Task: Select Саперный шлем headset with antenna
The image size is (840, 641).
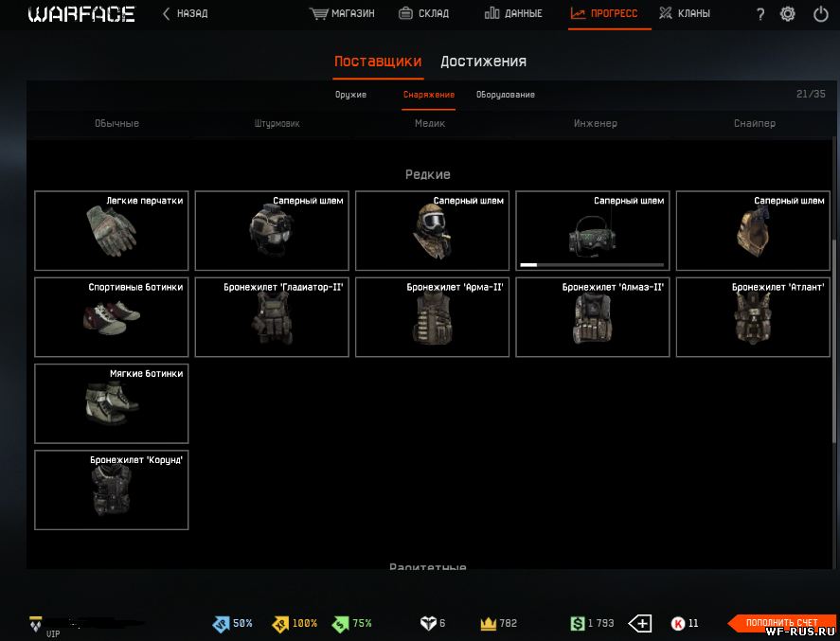Action: click(593, 231)
